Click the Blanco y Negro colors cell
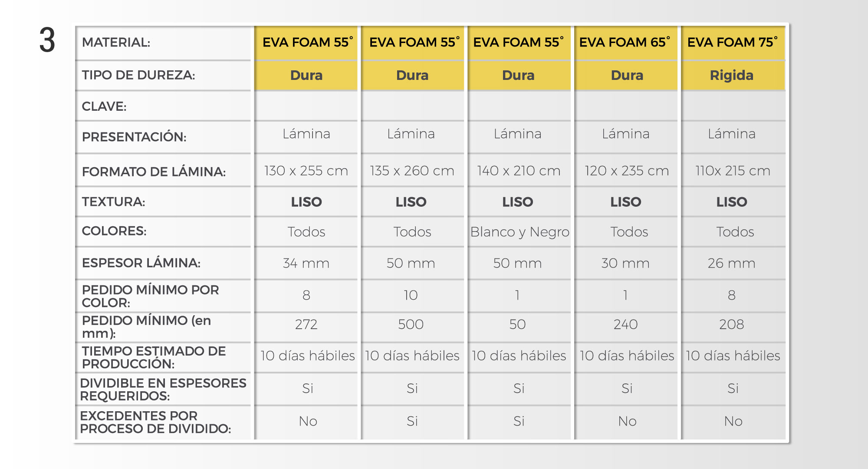This screenshot has height=469, width=868. (x=519, y=232)
